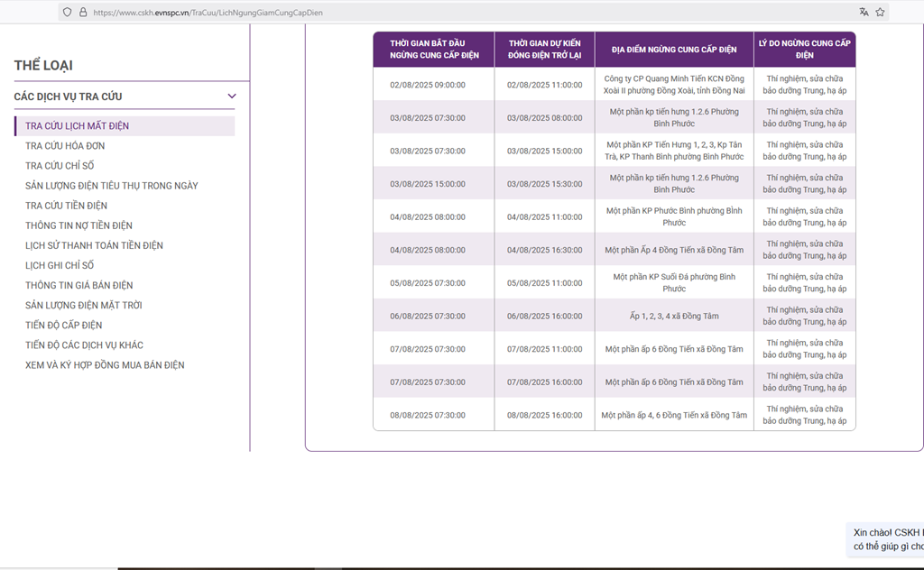Go to THÔNG TIN GIÁ BÁN ĐIỆN
Viewport: 924px width, 570px height.
coord(79,285)
